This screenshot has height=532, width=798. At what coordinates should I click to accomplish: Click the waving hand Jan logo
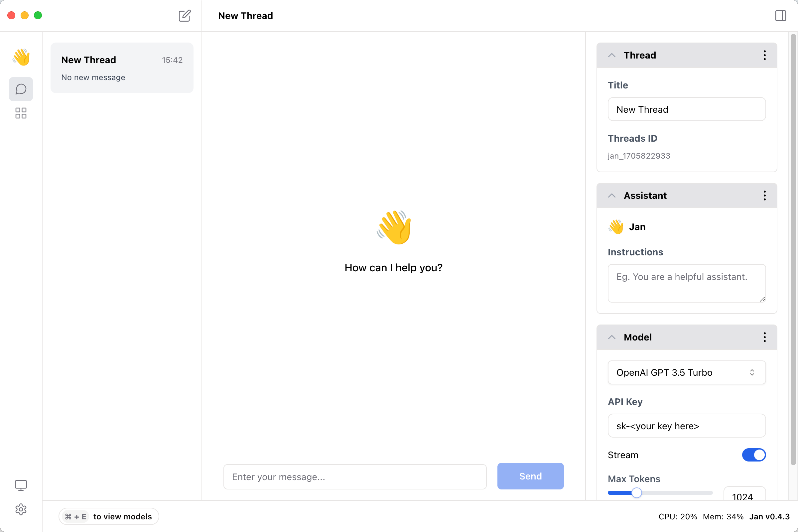[21, 57]
